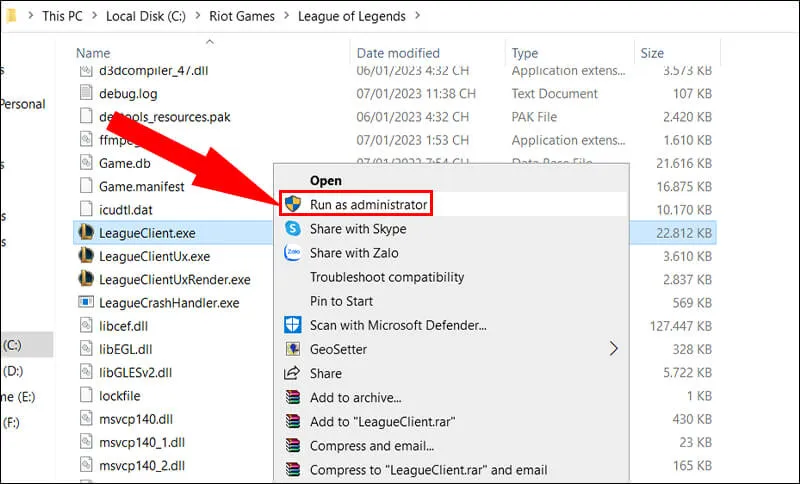
Task: Select (D:) drive in navigation pane
Action: (x=13, y=370)
